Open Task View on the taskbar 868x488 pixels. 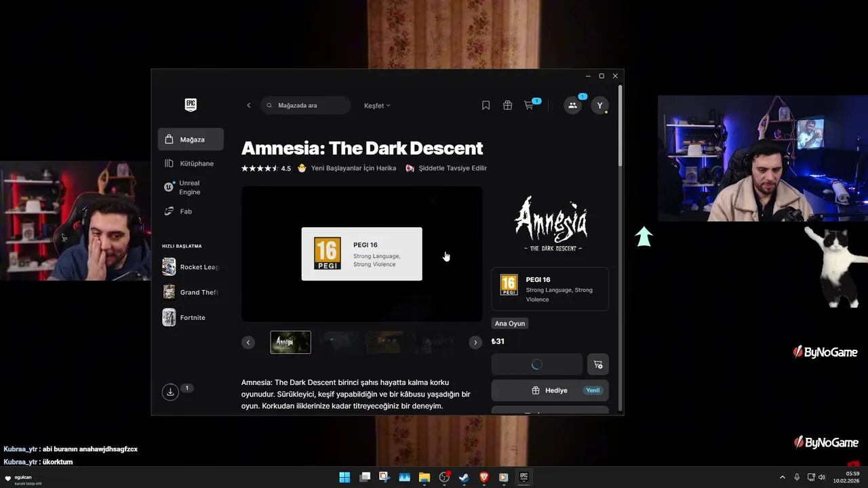pyautogui.click(x=365, y=477)
